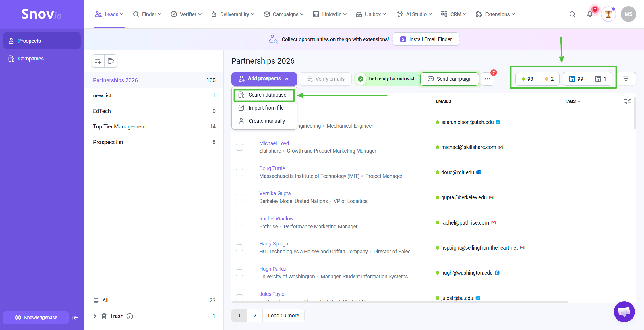Open column settings sliders icon
Screen dimensions: 644x330
pos(627,101)
